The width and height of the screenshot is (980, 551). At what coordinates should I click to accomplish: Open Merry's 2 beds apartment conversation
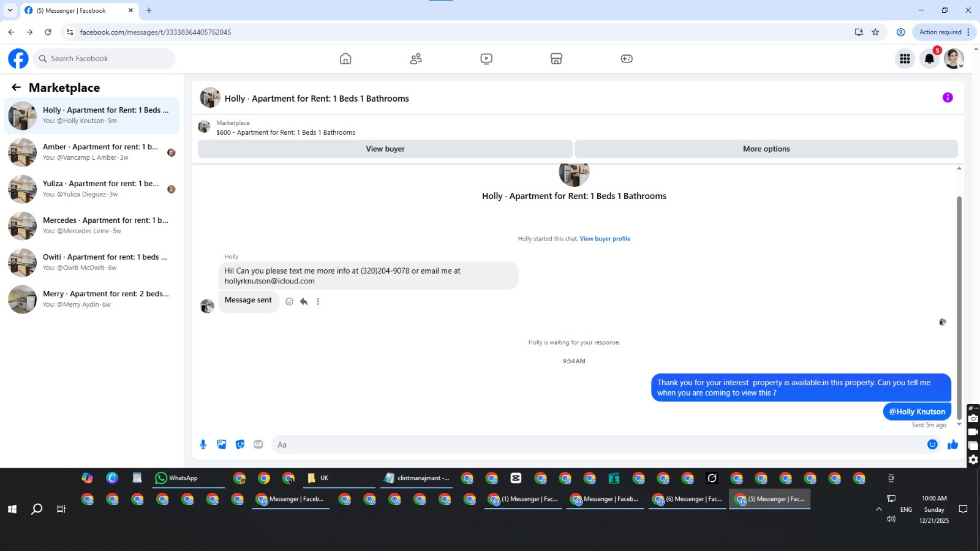pyautogui.click(x=92, y=299)
